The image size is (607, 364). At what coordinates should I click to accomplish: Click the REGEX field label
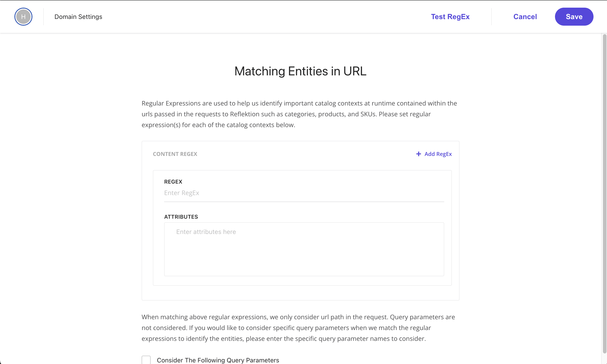click(173, 182)
